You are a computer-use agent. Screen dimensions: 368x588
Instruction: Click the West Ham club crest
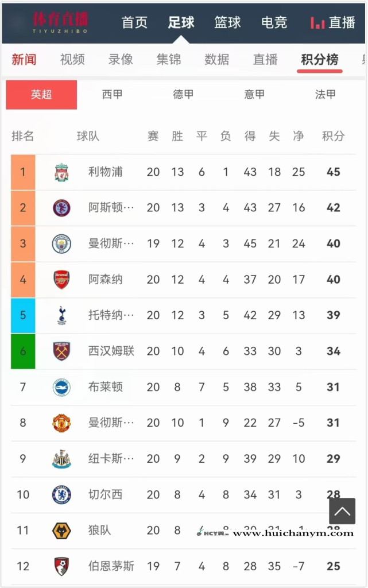61,351
